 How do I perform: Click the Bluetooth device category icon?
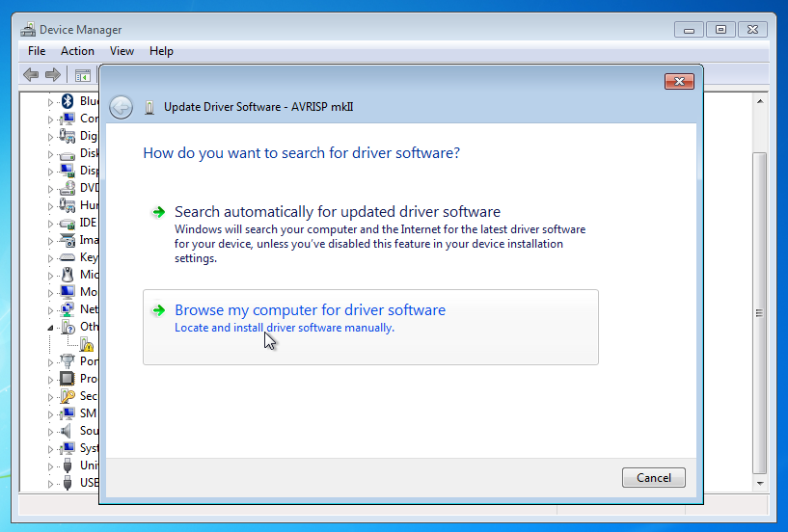68,101
